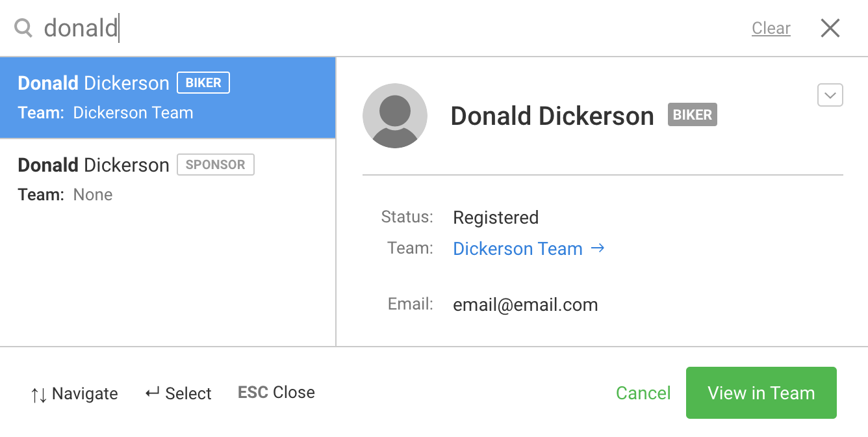Click the enter-key Select hint icon
The width and height of the screenshot is (868, 437).
pos(153,393)
